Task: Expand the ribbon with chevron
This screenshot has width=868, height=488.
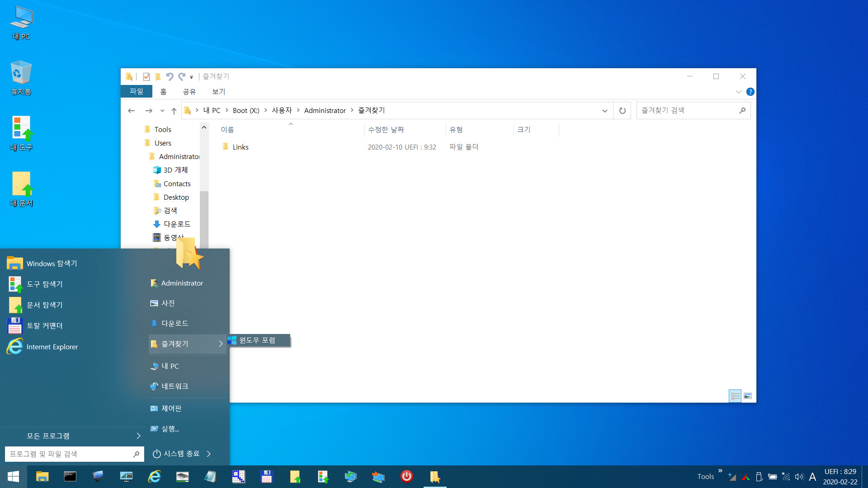Action: pos(738,92)
